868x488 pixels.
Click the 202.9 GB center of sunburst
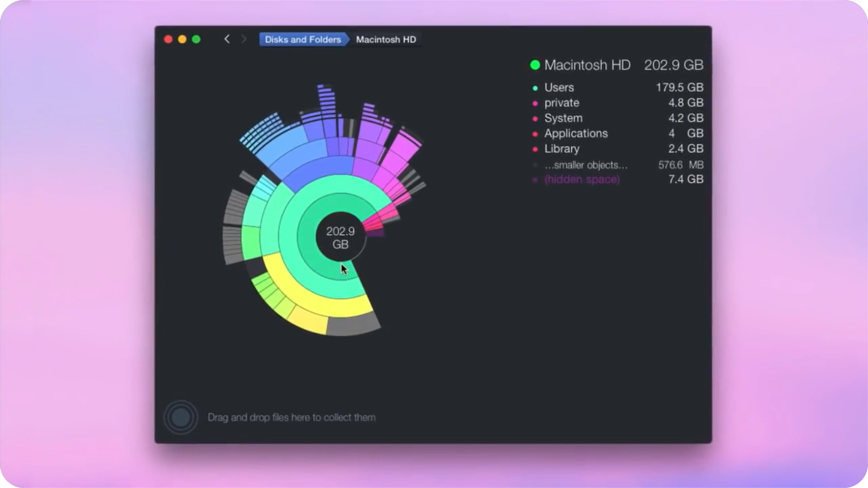click(x=340, y=237)
